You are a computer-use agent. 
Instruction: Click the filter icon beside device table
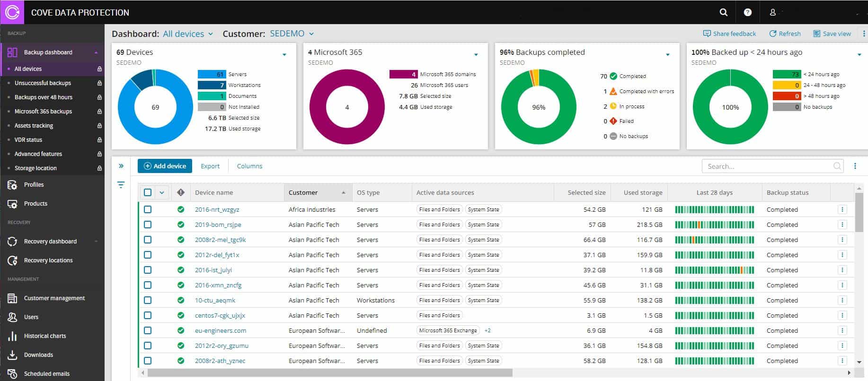(121, 185)
